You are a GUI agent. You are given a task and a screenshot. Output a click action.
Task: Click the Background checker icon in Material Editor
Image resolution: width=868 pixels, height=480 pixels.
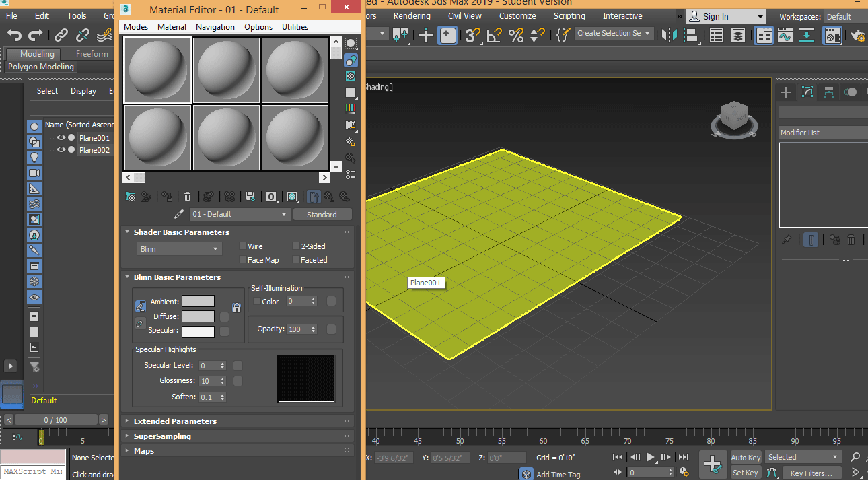tap(351, 76)
